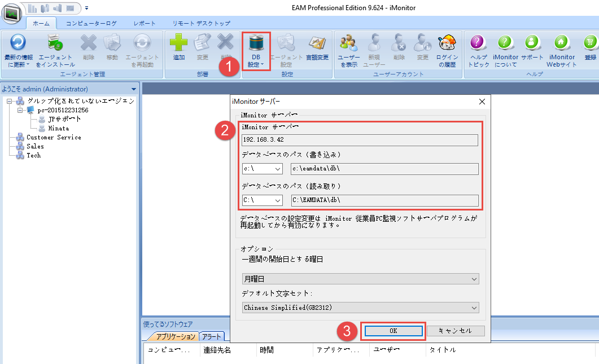The height and width of the screenshot is (364, 599).
Task: Click the change user icon in ユーザーアカウント
Action: pos(422,42)
